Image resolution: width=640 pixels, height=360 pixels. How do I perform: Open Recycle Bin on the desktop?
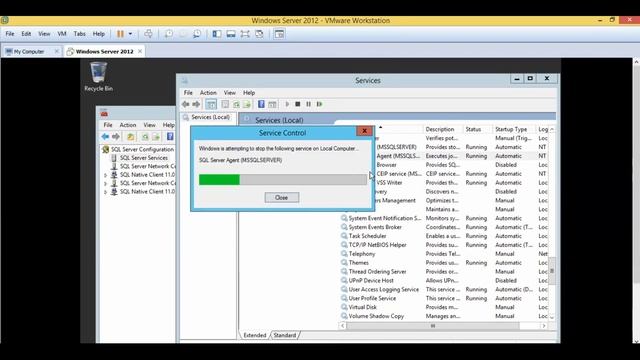pos(98,76)
